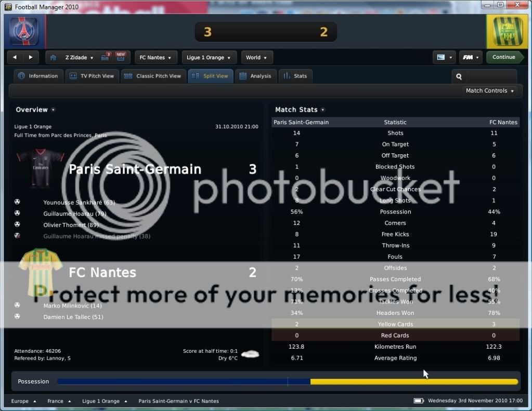This screenshot has width=532, height=411.
Task: Click the back navigation arrow
Action: coord(15,57)
